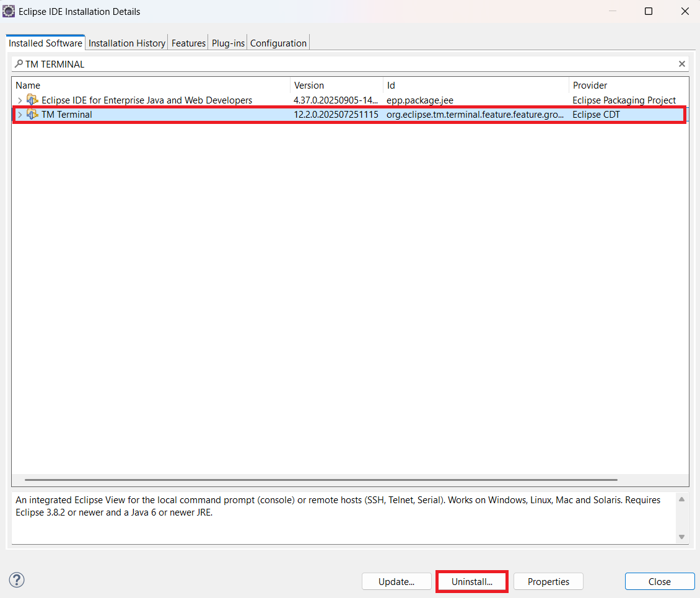Screen dimensions: 700x598
Task: Close the Installation Details dialog
Action: pyautogui.click(x=659, y=581)
